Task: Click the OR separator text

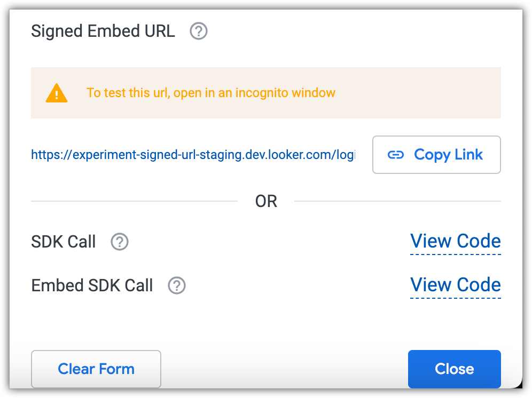Action: pyautogui.click(x=266, y=201)
